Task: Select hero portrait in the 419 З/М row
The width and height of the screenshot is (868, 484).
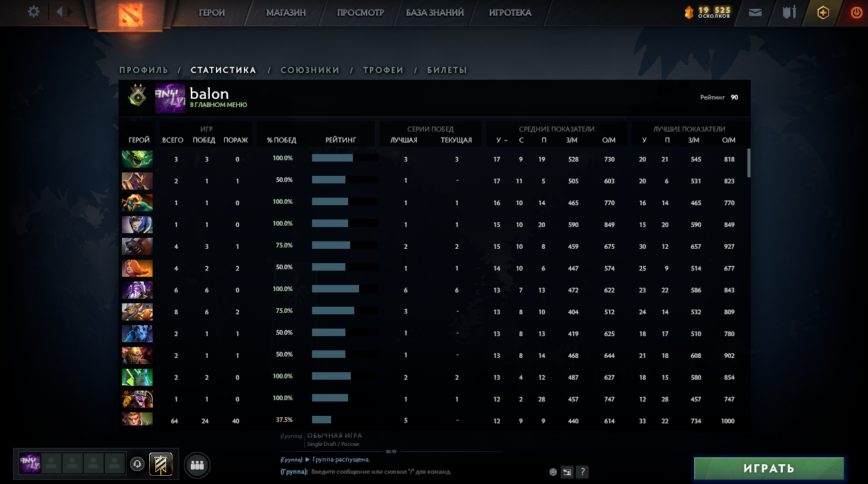Action: pos(137,333)
